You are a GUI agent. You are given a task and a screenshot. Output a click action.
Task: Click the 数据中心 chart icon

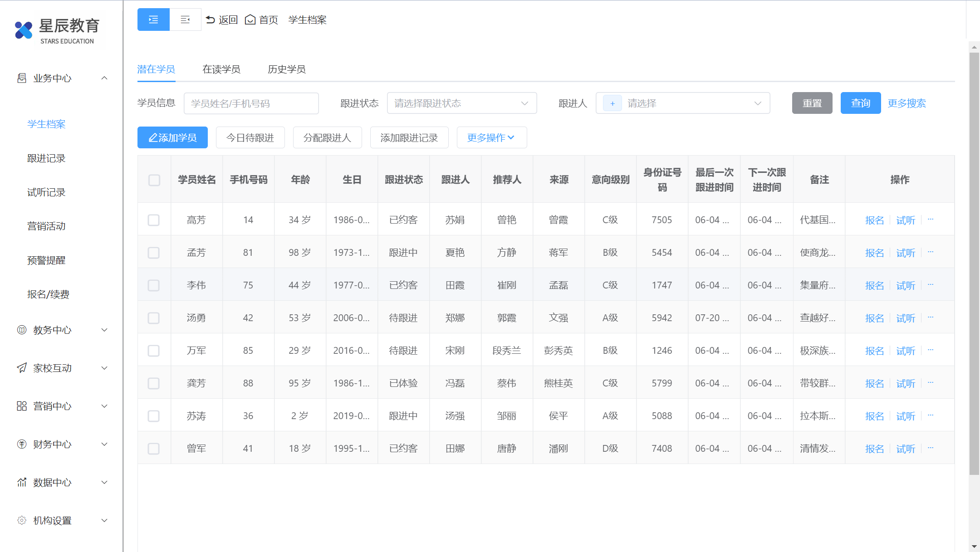tap(22, 482)
